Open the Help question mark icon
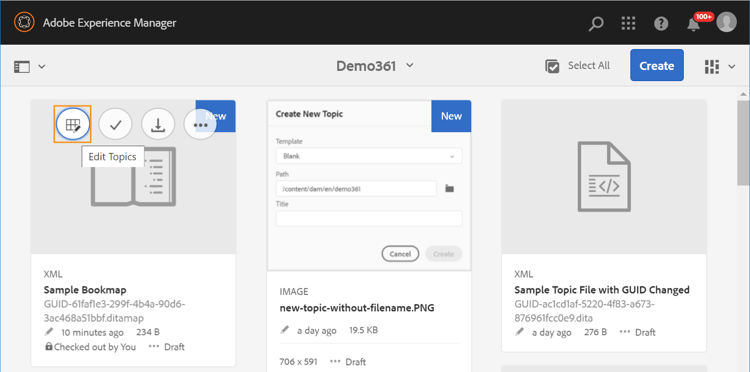This screenshot has height=372, width=750. coord(661,23)
